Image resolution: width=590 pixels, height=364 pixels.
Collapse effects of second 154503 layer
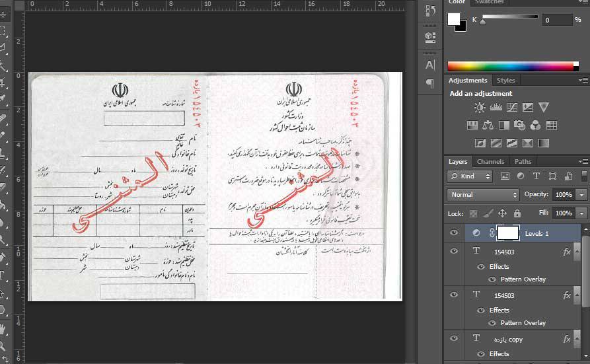coord(577,296)
